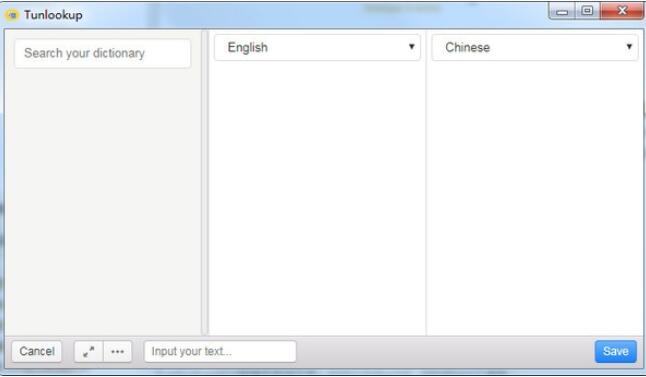
Task: Click the expand arrows icon button
Action: 89,351
